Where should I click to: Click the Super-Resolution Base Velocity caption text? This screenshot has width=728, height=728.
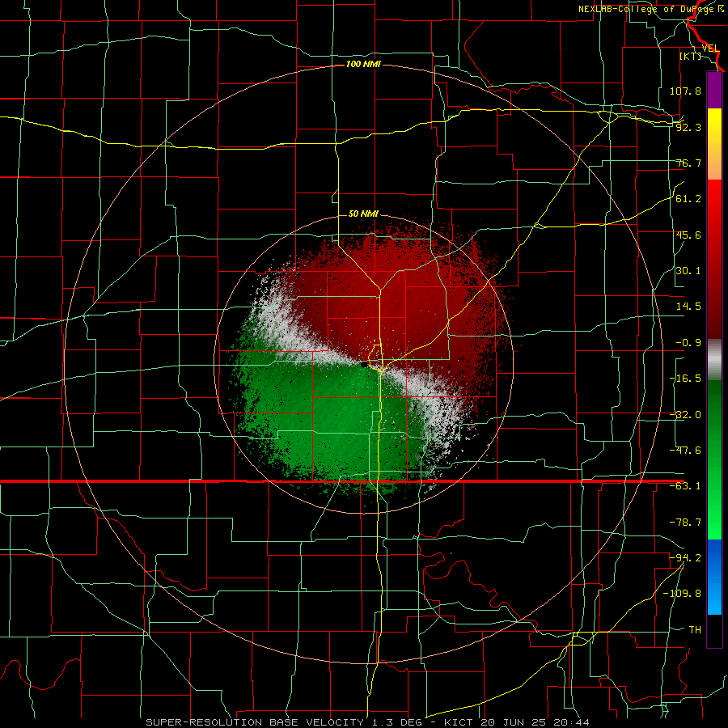coord(368,722)
